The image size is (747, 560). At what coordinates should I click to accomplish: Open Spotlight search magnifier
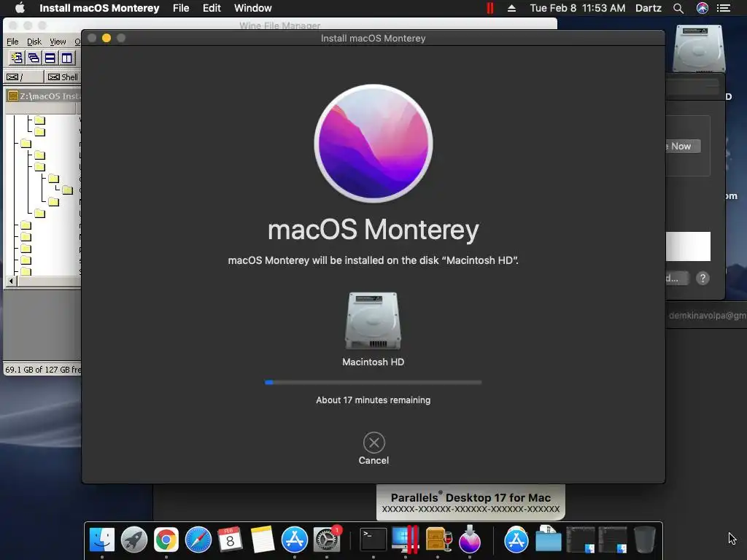678,8
